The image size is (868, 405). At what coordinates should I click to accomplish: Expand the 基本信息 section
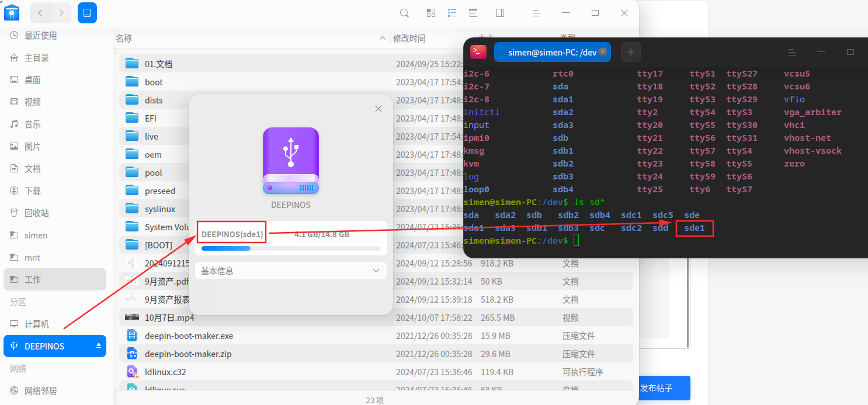click(x=291, y=271)
